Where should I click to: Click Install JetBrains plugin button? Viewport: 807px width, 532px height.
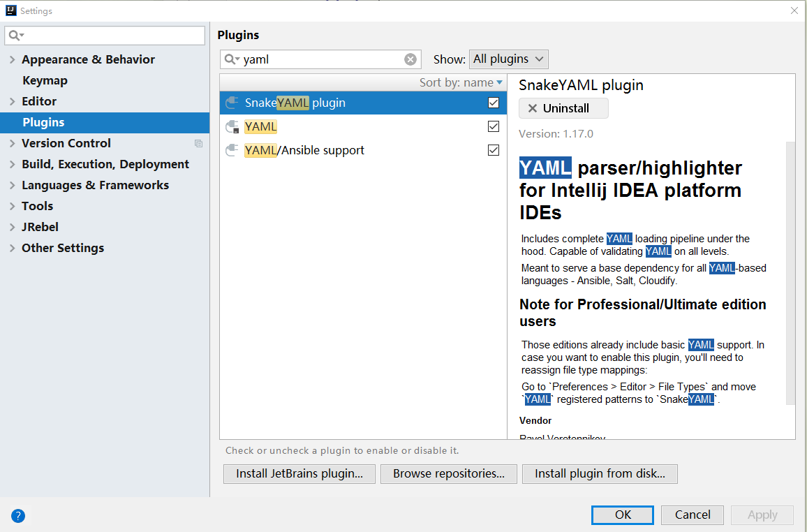point(299,474)
